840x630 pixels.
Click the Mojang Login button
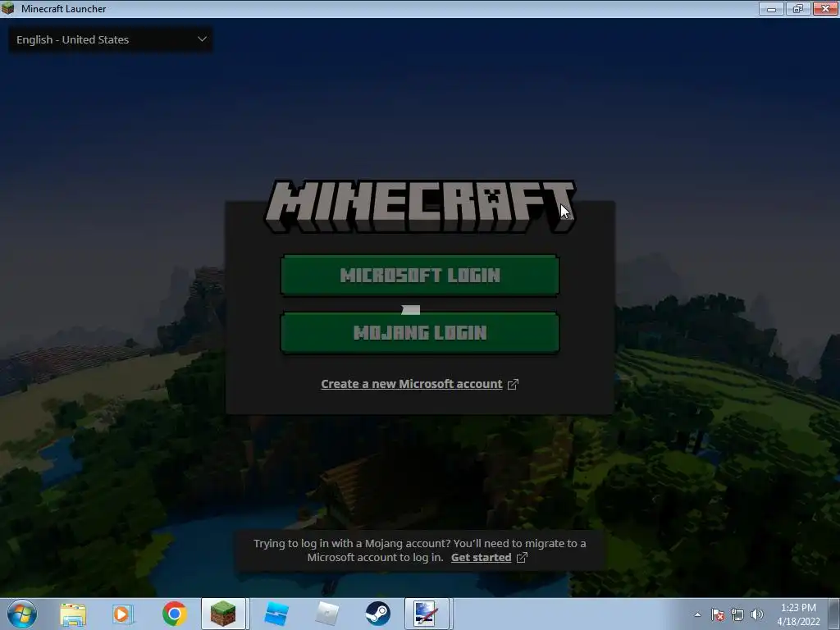420,333
